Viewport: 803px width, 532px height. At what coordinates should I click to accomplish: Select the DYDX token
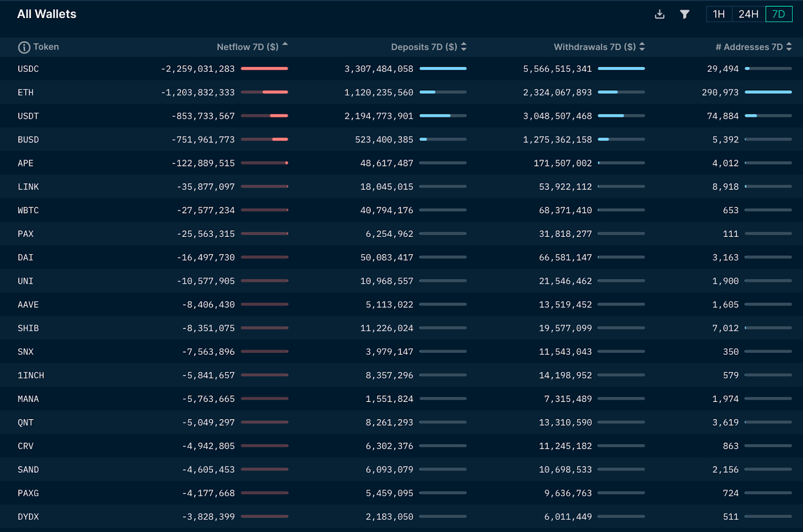(28, 517)
